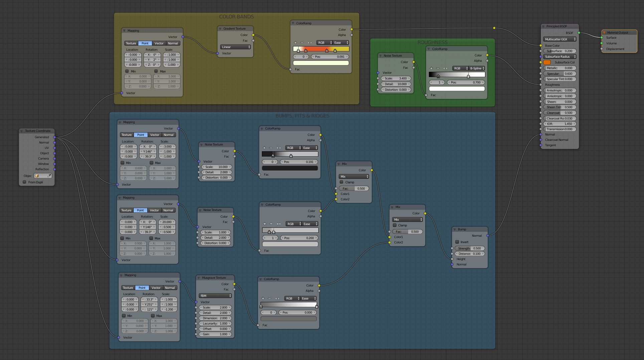Open the Multiscatter GGX distribution dropdown

(x=559, y=39)
